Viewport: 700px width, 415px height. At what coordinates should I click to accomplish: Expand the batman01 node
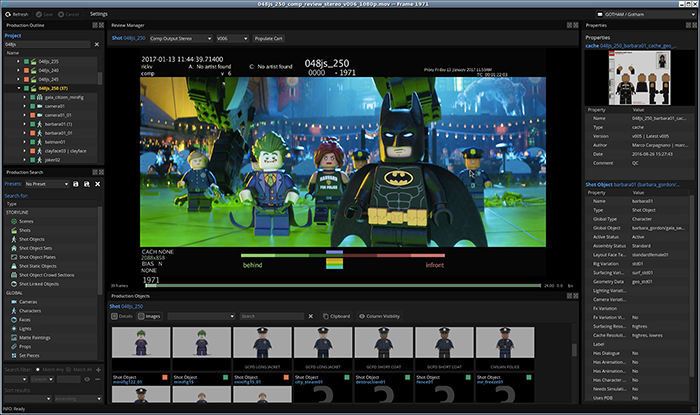coord(25,142)
